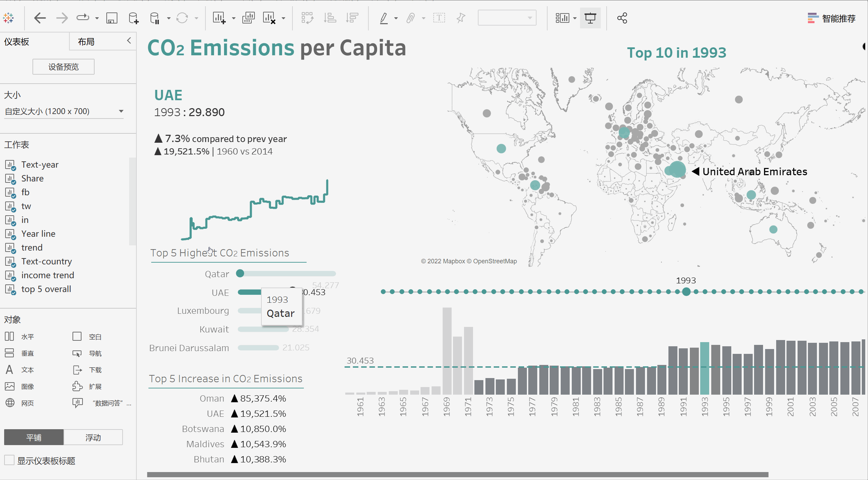Viewport: 868px width, 480px height.
Task: Click the Qatar dot in Top 5 Highest
Action: pyautogui.click(x=240, y=273)
